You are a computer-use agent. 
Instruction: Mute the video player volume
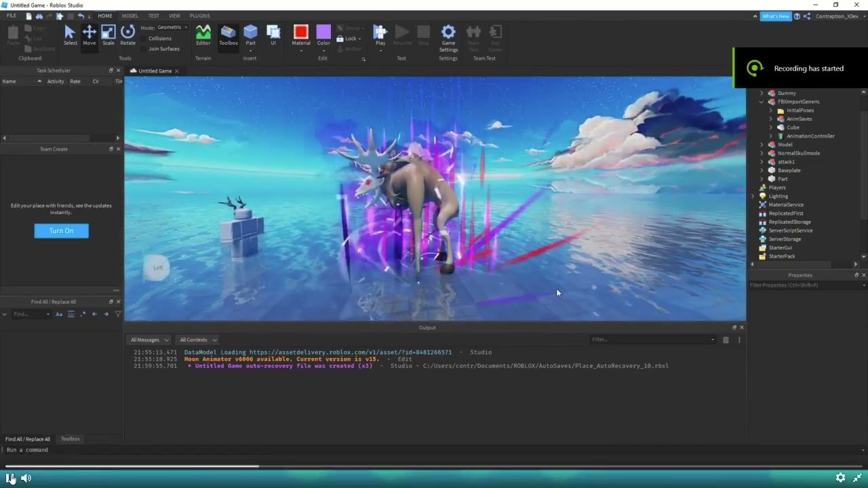26,478
